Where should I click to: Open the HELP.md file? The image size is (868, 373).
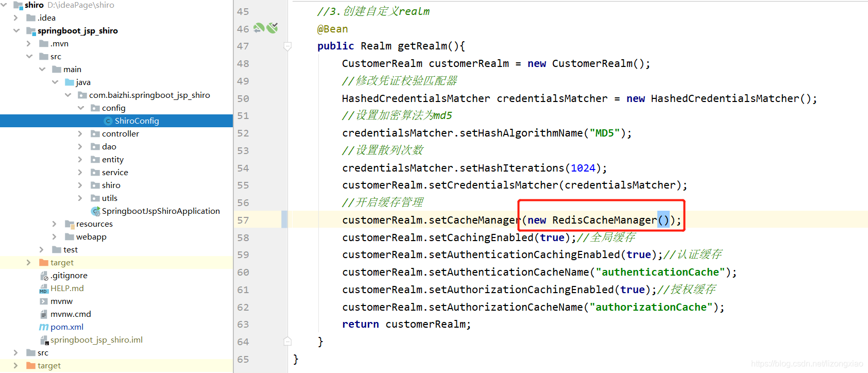click(67, 289)
